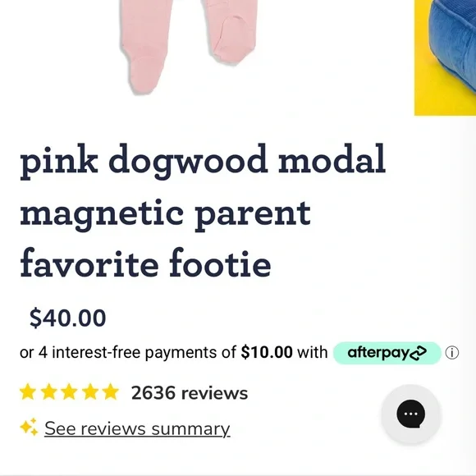Click the $40.00 price
Image resolution: width=476 pixels, height=476 pixels.
pyautogui.click(x=67, y=318)
